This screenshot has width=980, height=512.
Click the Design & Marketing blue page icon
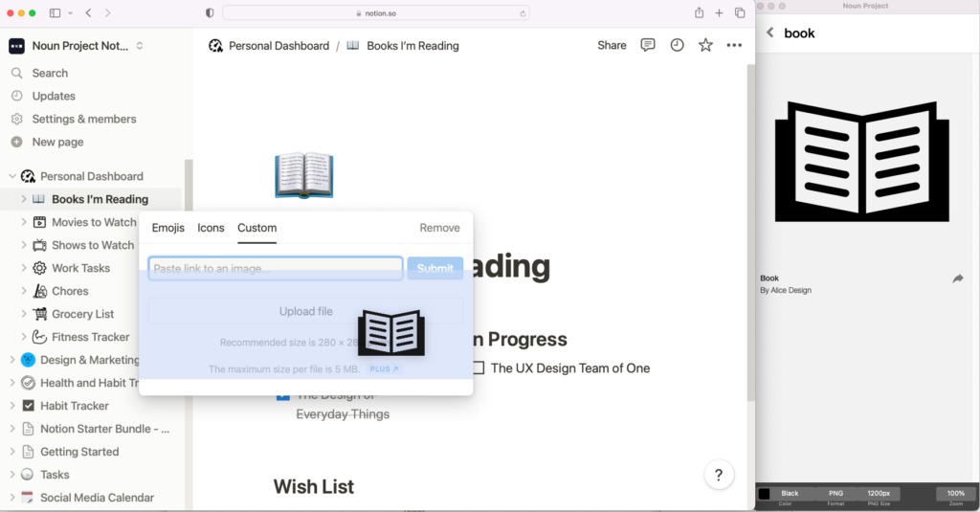point(28,360)
